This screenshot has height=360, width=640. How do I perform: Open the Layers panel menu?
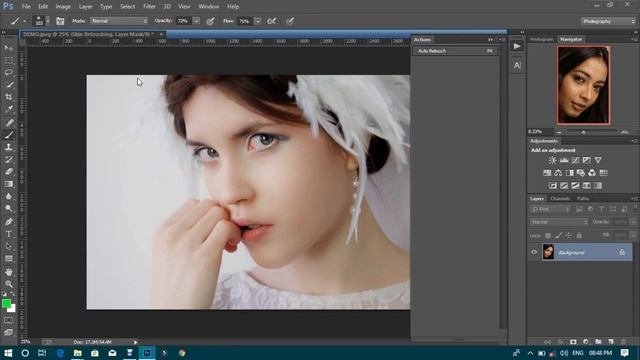click(x=634, y=199)
